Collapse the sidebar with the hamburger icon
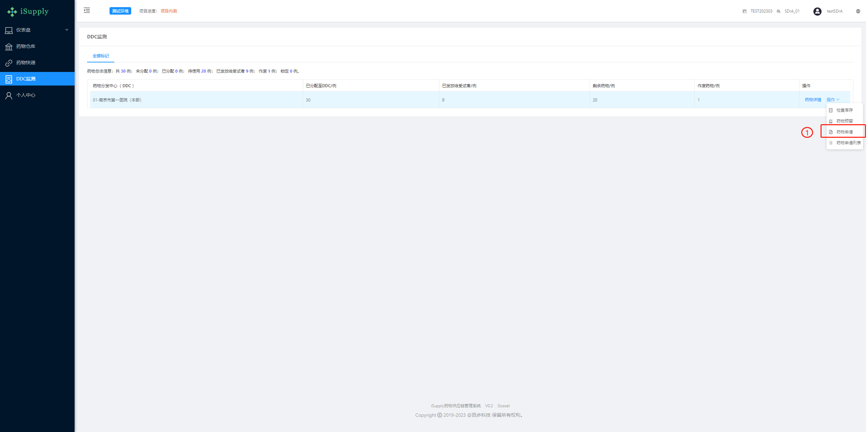868x432 pixels. coord(87,11)
